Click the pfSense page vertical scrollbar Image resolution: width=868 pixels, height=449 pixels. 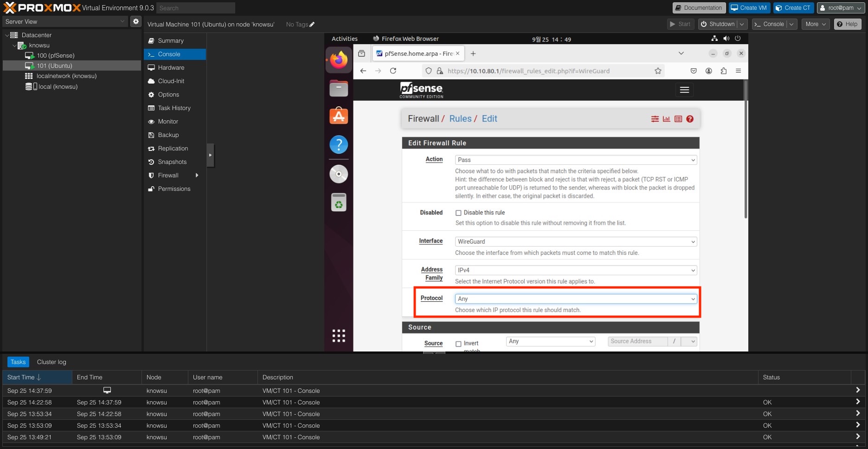[746, 150]
